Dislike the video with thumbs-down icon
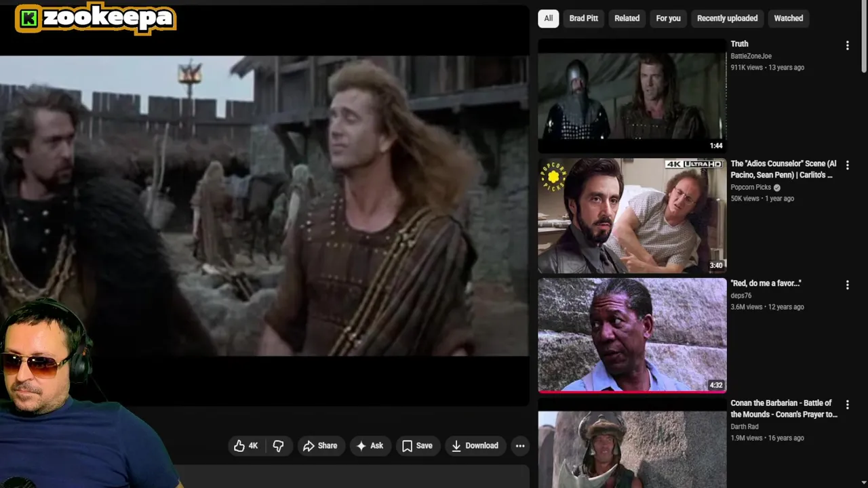This screenshot has height=488, width=868. 278,445
